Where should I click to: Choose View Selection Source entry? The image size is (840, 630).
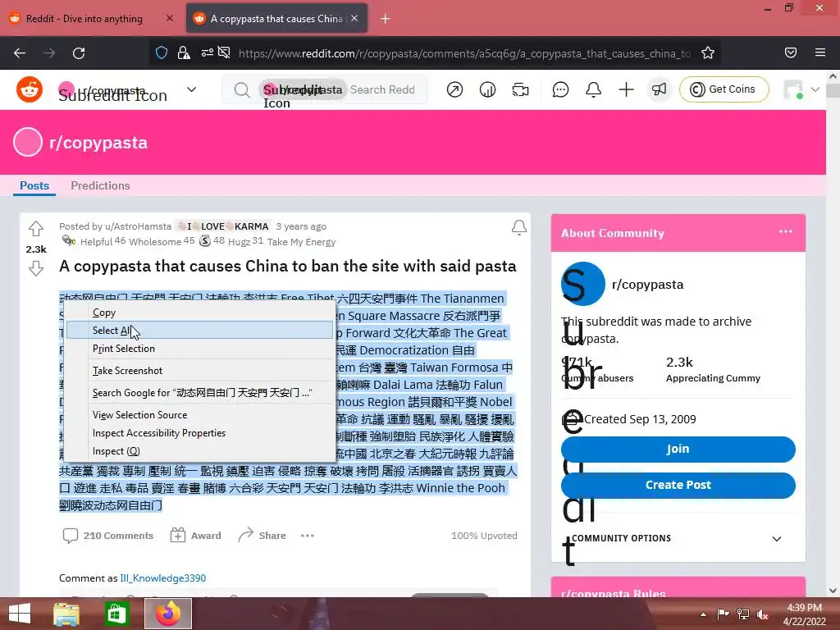[199, 414]
